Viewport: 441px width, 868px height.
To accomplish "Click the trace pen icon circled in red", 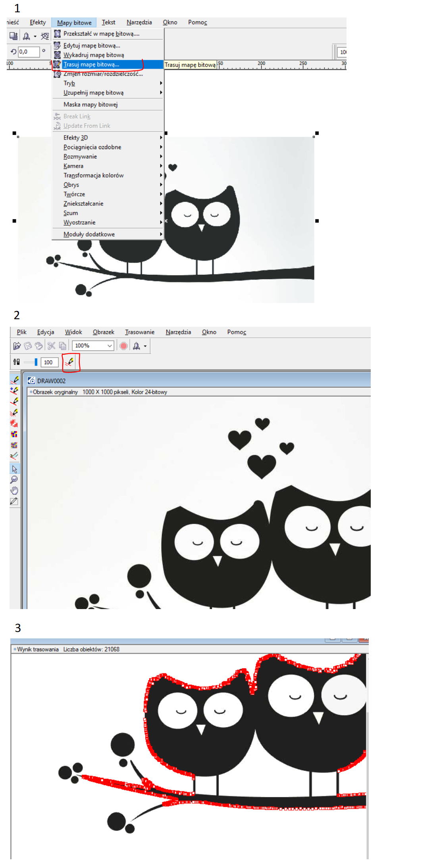I will tap(70, 362).
